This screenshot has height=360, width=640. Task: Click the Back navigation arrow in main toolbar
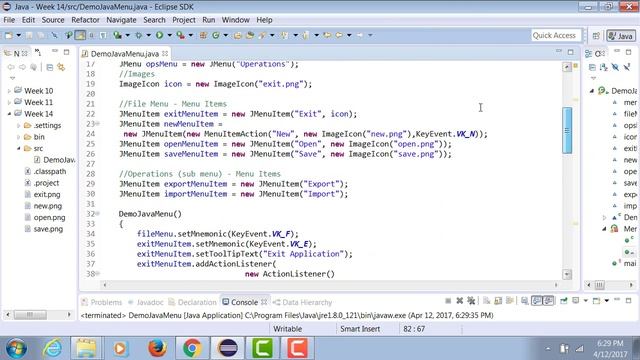339,36
